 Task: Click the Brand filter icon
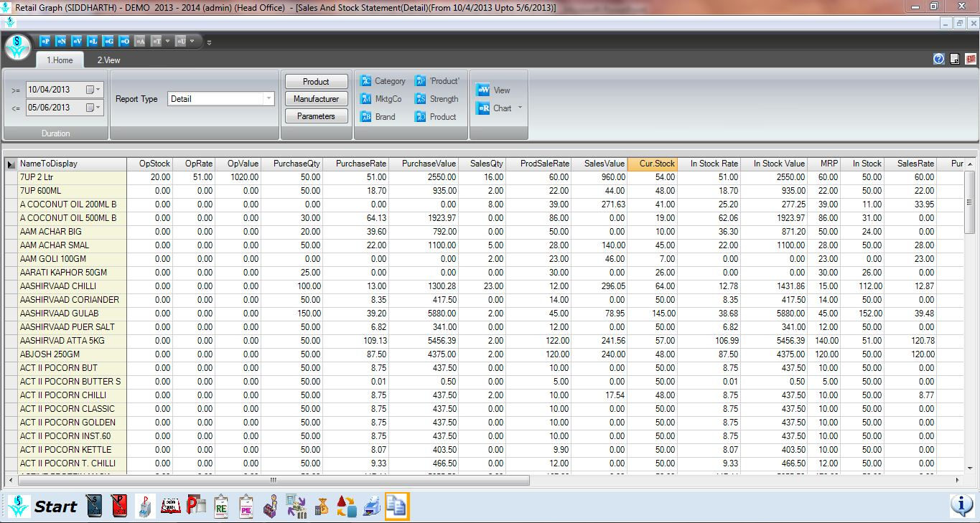pos(366,117)
